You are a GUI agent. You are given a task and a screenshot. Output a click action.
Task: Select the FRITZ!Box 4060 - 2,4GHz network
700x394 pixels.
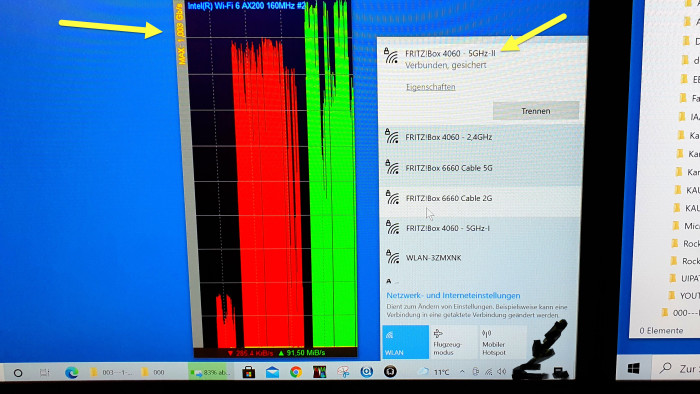tap(481, 137)
